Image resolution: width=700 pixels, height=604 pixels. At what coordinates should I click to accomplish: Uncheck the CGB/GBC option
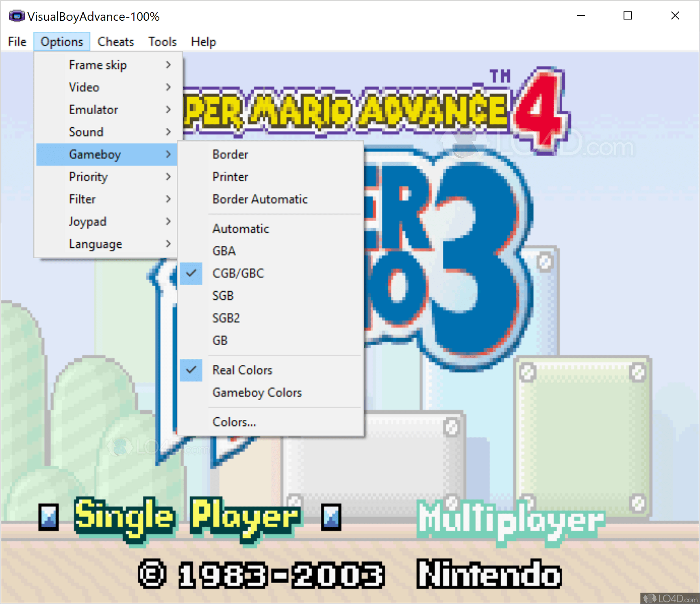coord(238,273)
